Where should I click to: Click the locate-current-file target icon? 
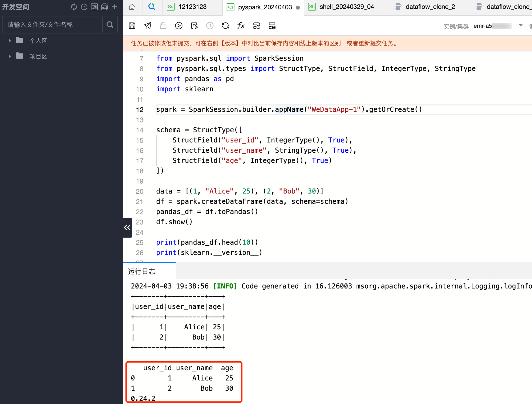pyautogui.click(x=84, y=7)
